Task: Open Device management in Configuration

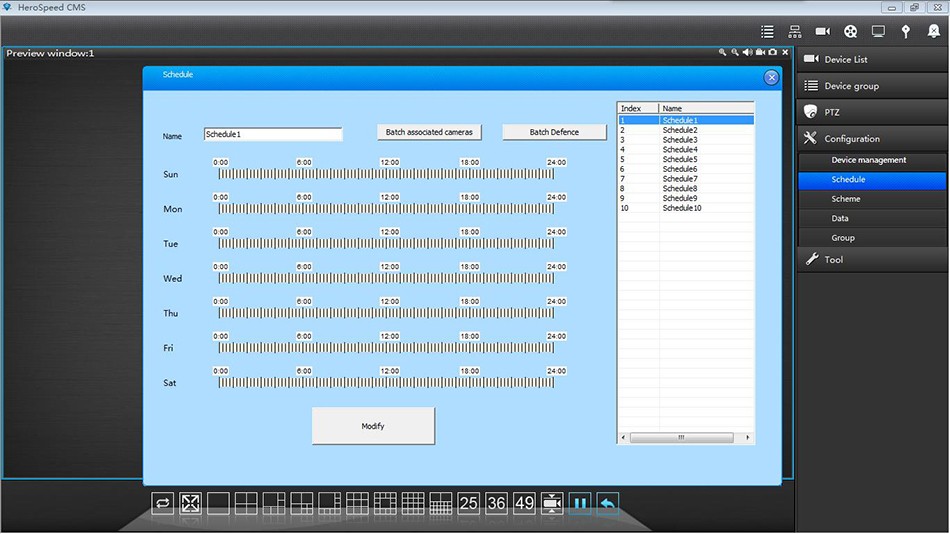Action: coord(868,160)
